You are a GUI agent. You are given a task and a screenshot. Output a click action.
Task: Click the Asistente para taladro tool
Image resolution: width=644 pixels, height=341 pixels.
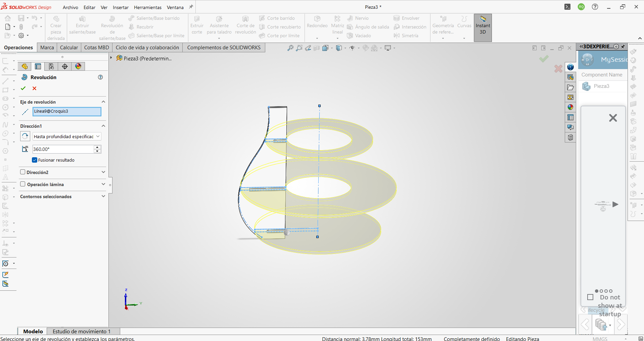(x=219, y=25)
